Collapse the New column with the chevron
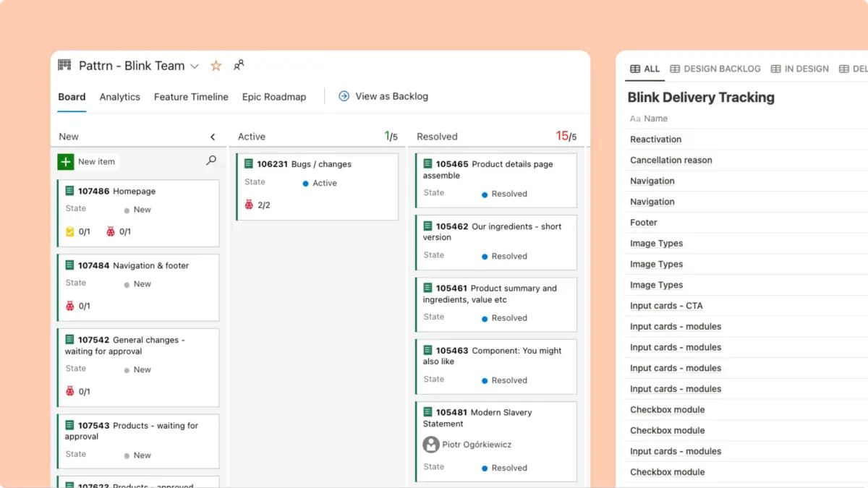Image resolution: width=868 pixels, height=488 pixels. point(213,137)
